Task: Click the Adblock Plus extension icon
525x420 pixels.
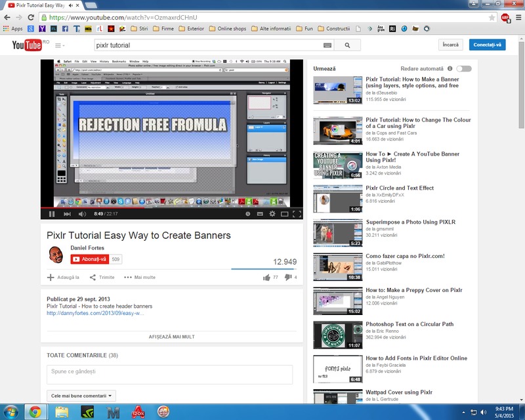Action: tap(505, 18)
